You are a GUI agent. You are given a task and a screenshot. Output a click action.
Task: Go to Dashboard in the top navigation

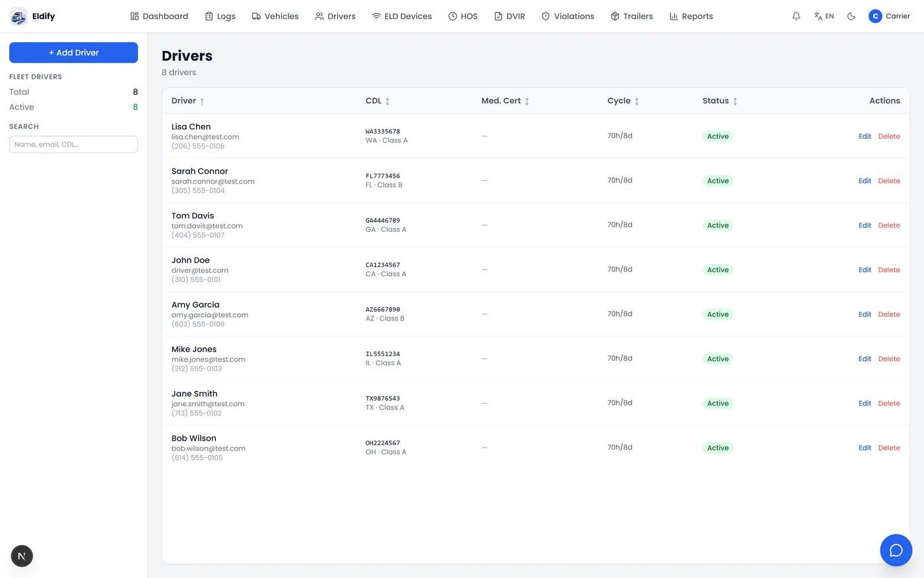[x=159, y=17]
